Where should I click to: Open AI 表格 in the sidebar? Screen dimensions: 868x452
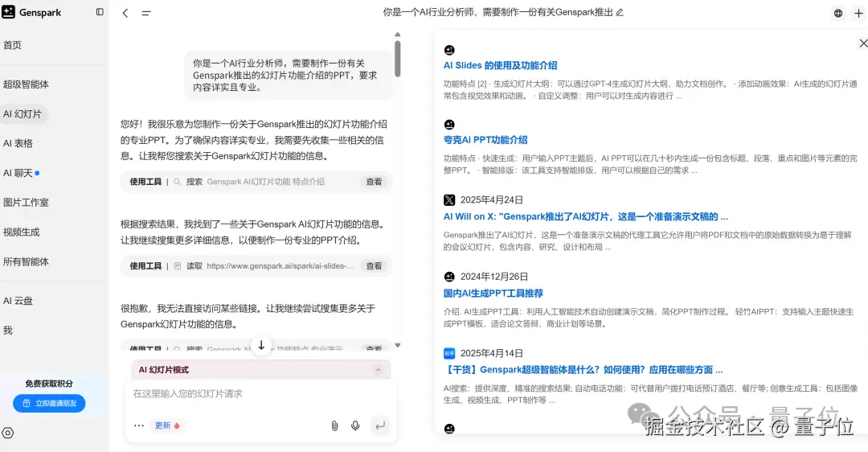pos(18,143)
